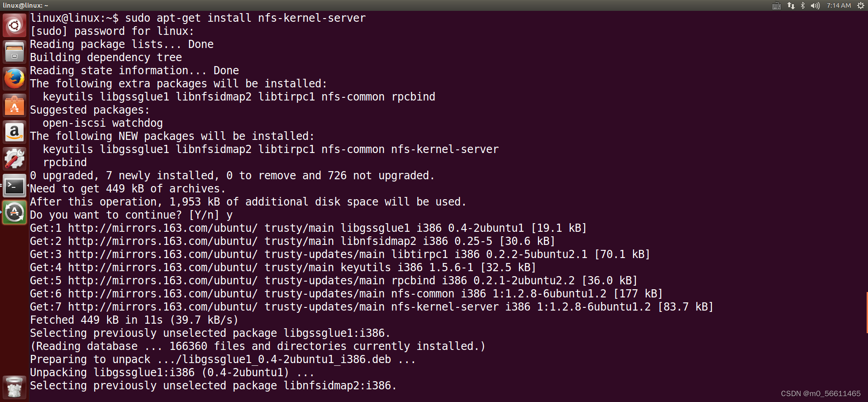Select the Terminal in the launcher

[x=14, y=186]
